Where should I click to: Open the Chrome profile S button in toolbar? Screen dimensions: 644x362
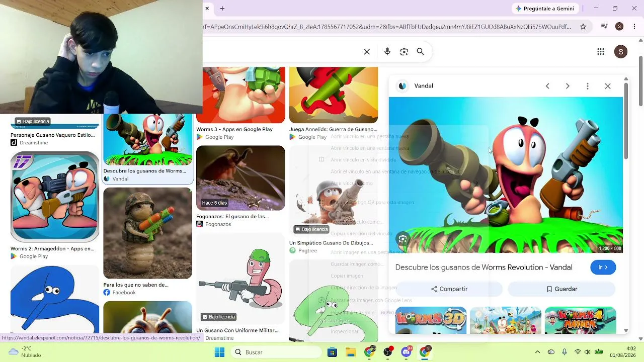pos(619,27)
